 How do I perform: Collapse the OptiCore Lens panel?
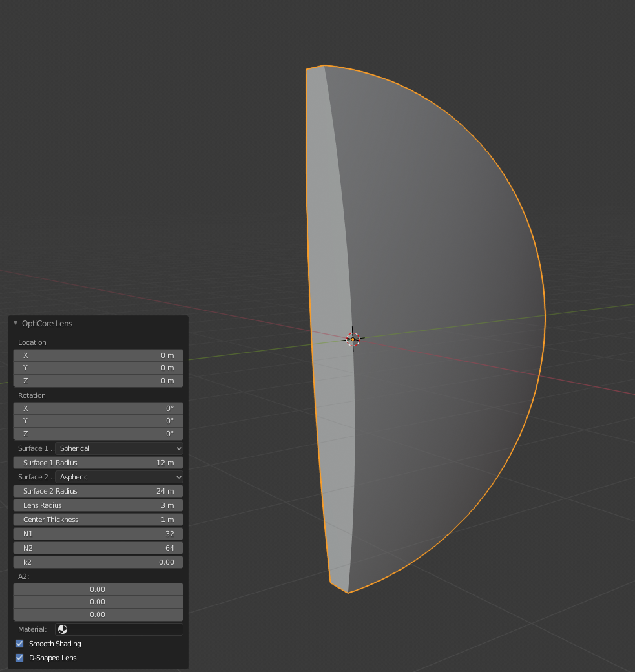coord(16,323)
